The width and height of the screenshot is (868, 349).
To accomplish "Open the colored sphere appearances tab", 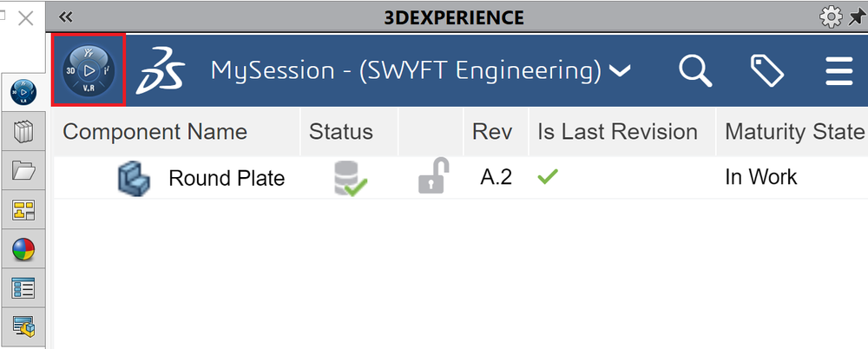I will pos(23,250).
